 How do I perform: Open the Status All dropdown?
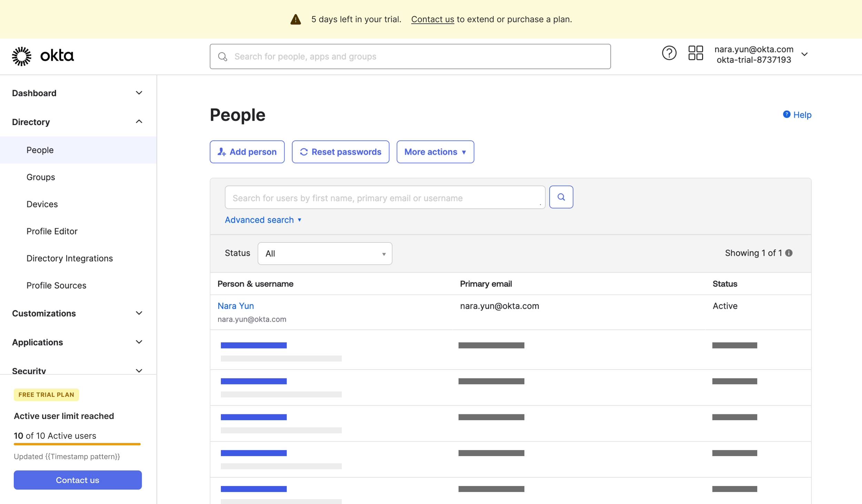[x=324, y=254]
